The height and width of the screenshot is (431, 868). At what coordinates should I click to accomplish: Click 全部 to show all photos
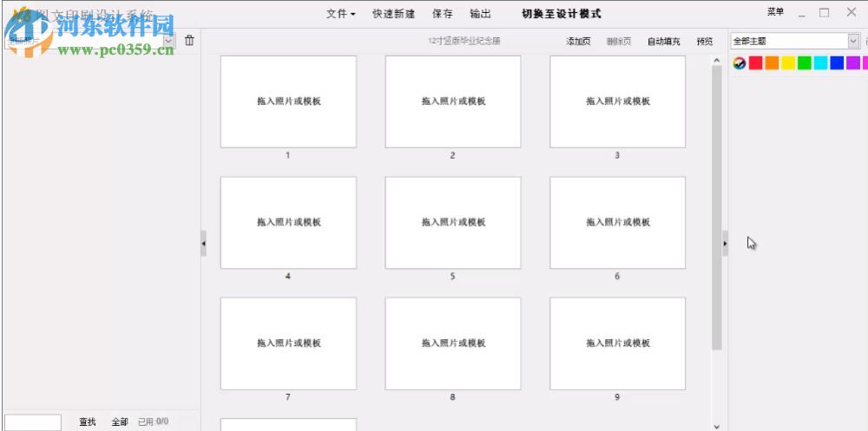tap(120, 422)
